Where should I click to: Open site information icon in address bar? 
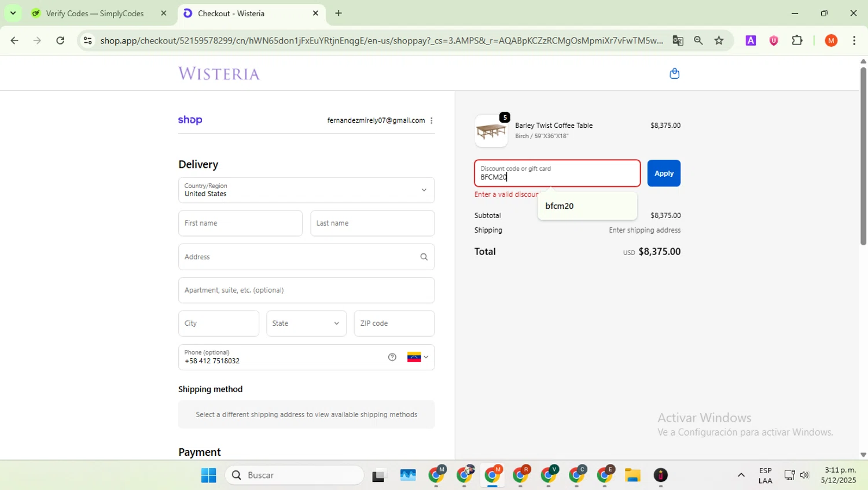[87, 40]
